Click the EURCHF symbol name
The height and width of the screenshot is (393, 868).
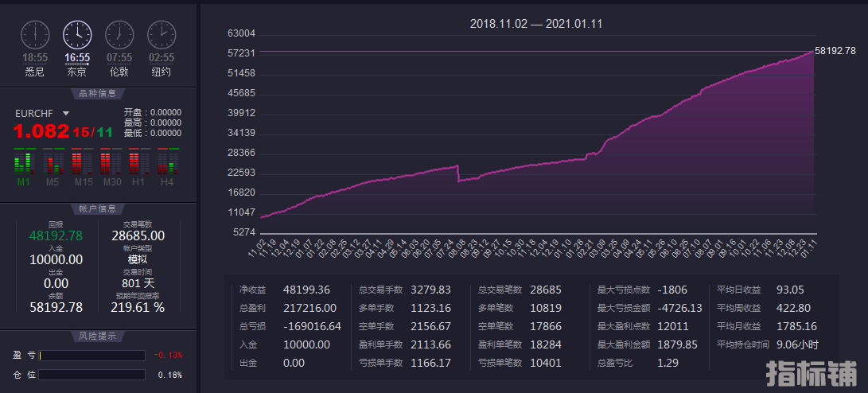[33, 113]
